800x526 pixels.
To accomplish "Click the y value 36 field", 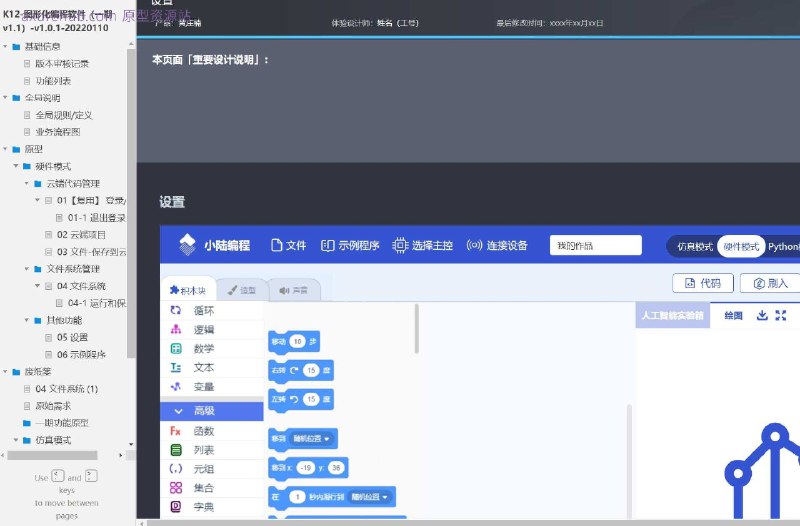I will (x=336, y=468).
